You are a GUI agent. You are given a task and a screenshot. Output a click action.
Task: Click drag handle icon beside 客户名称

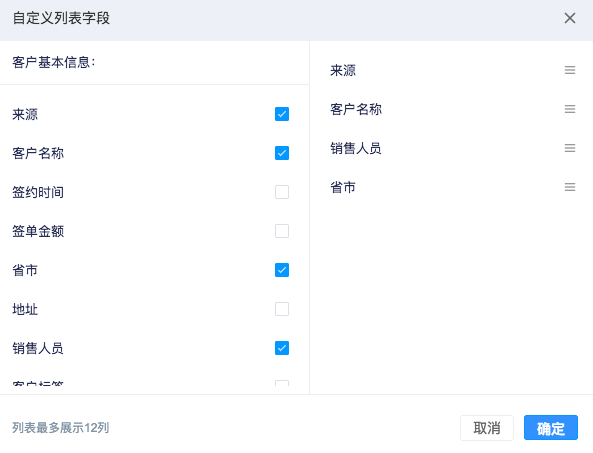570,109
